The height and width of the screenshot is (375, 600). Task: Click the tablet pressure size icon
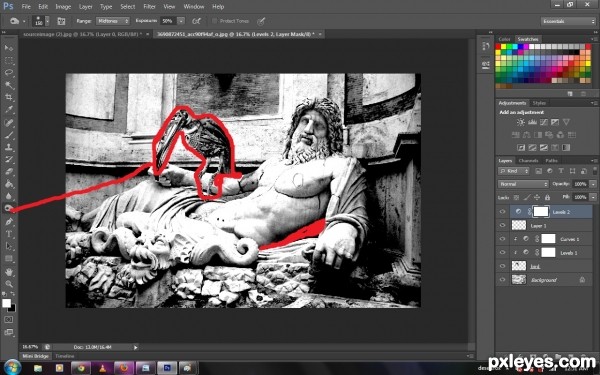[x=261, y=21]
